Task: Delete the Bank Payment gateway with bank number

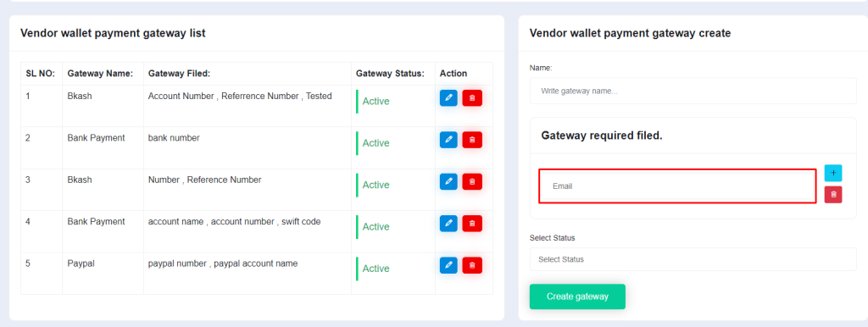Action: tap(472, 140)
